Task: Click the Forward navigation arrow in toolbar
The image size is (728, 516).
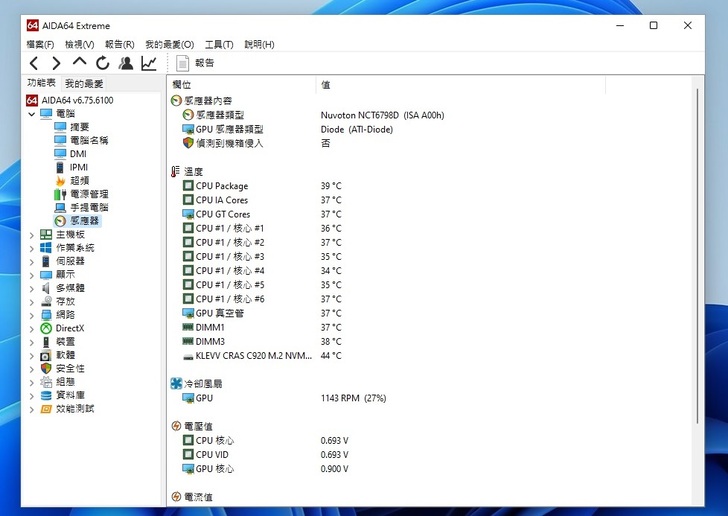Action: 56,63
